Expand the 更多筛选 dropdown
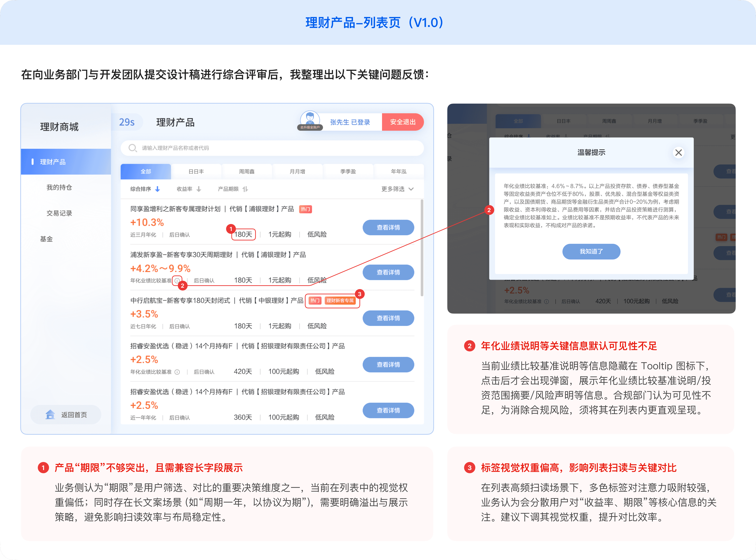The image size is (756, 560). (397, 189)
